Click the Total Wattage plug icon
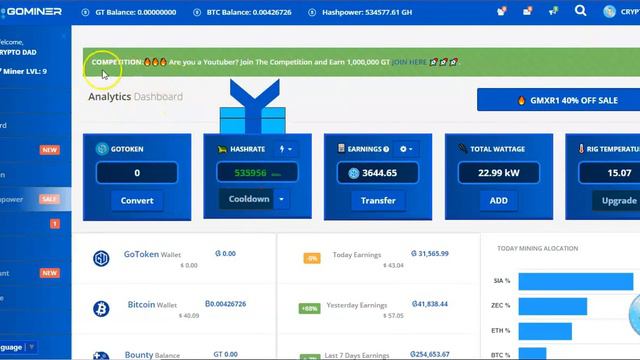Screen dimensions: 640x360 462,149
